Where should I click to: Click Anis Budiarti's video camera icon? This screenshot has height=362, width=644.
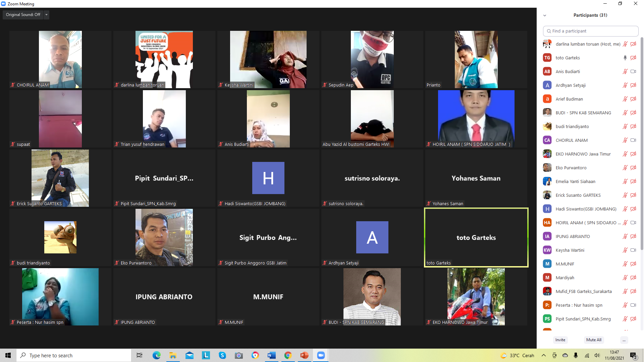633,71
